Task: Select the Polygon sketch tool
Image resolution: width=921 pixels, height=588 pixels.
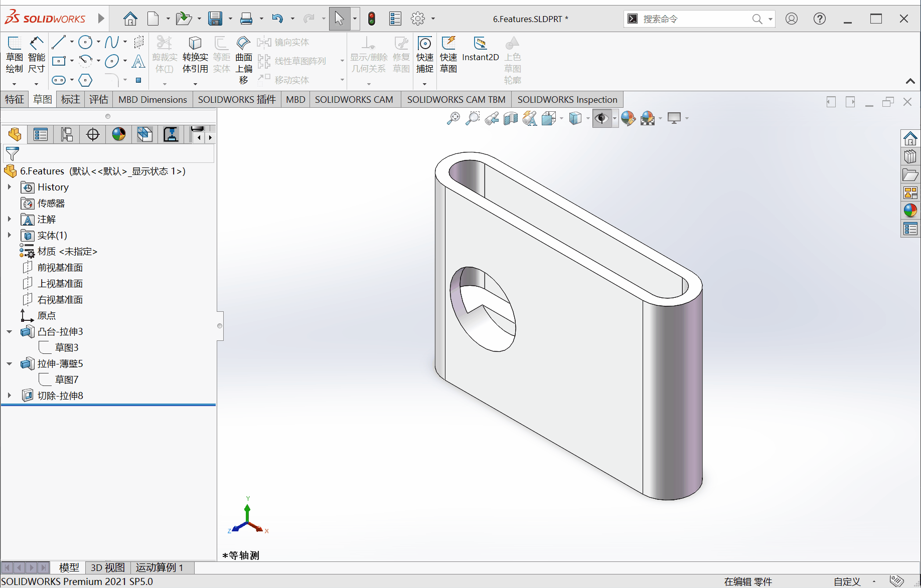Action: (85, 80)
